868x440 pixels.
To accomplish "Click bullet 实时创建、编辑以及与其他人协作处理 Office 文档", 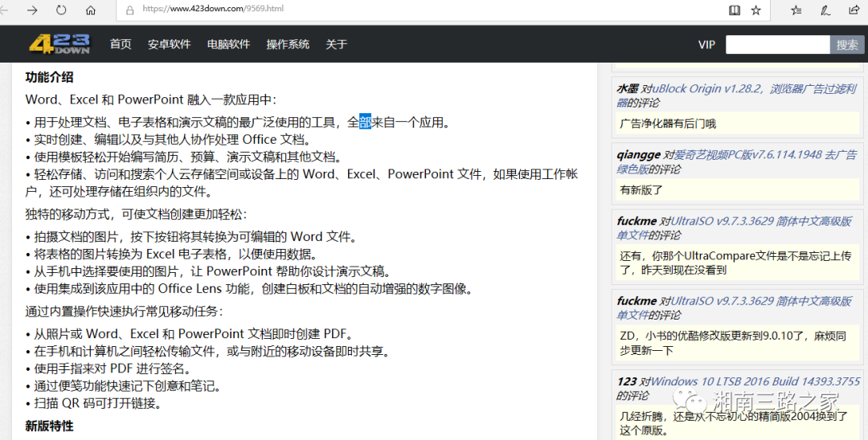I will pos(168,139).
